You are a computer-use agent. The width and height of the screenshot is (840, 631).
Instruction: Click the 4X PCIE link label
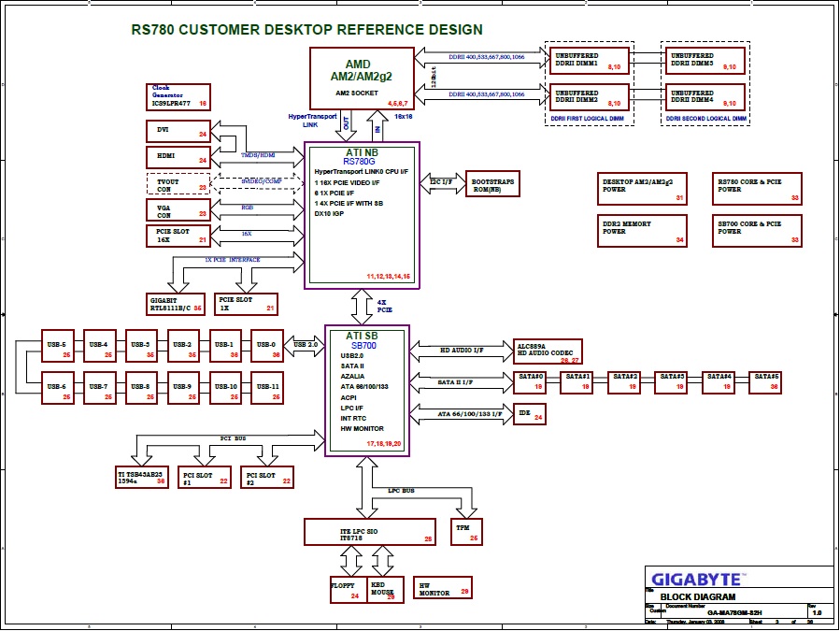(x=385, y=306)
